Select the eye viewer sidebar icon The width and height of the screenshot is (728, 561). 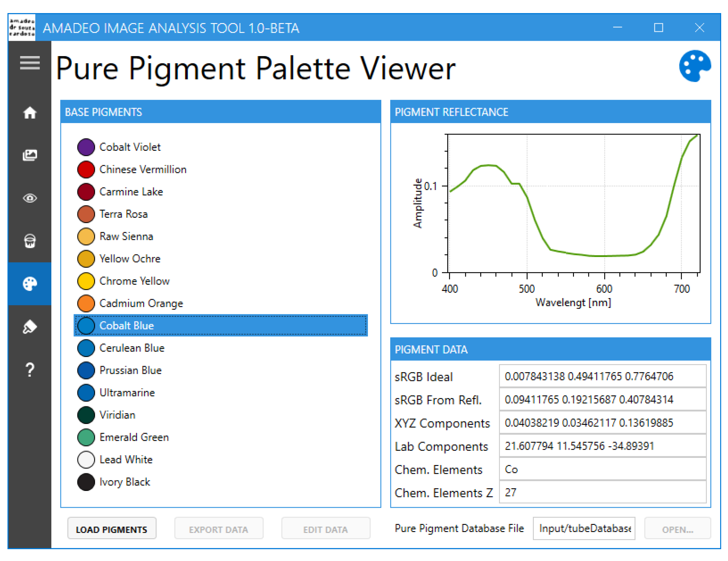pos(30,198)
